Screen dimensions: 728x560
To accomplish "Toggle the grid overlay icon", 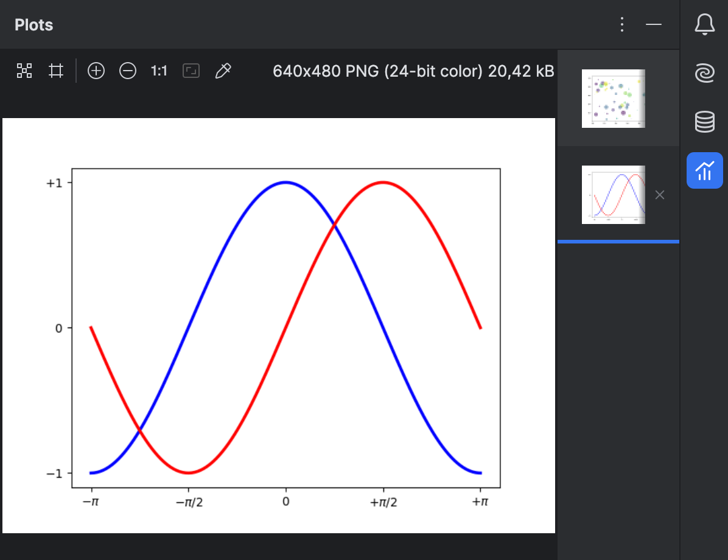I will coord(56,71).
